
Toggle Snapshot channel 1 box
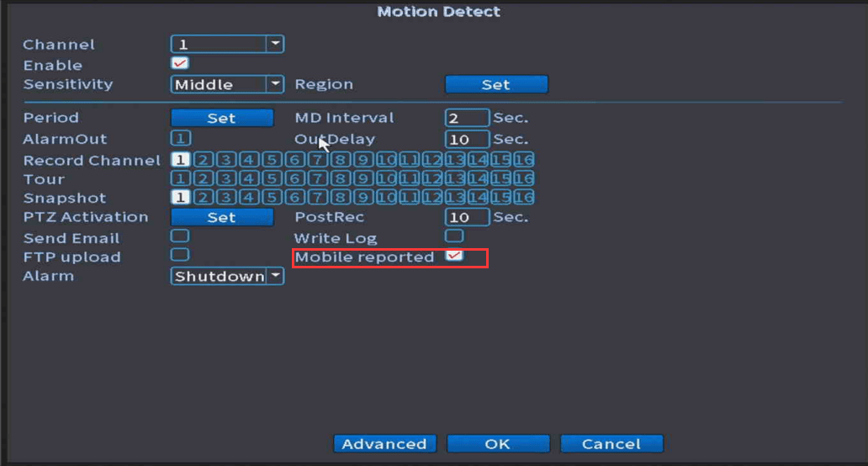click(x=180, y=198)
